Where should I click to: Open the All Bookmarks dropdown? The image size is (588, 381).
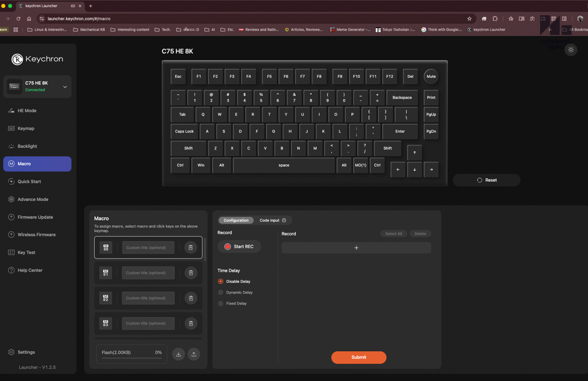tap(576, 29)
